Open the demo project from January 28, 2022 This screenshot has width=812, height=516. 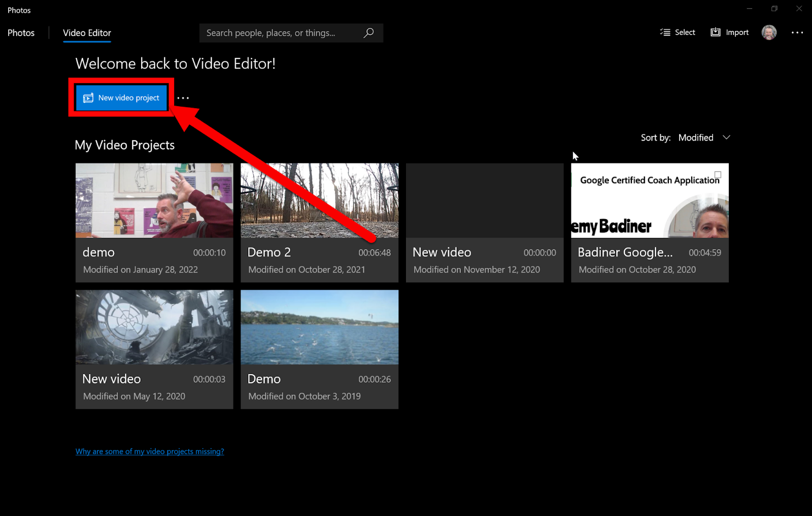154,223
